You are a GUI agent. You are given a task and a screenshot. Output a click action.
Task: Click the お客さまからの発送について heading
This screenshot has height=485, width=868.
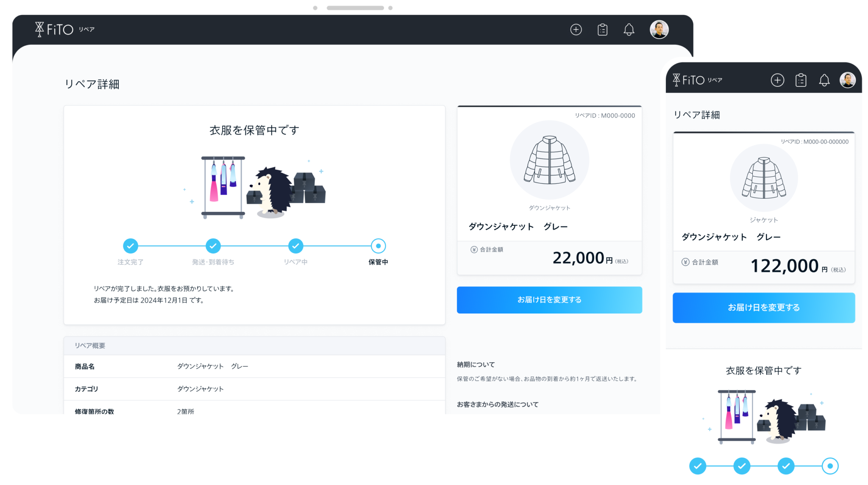498,404
